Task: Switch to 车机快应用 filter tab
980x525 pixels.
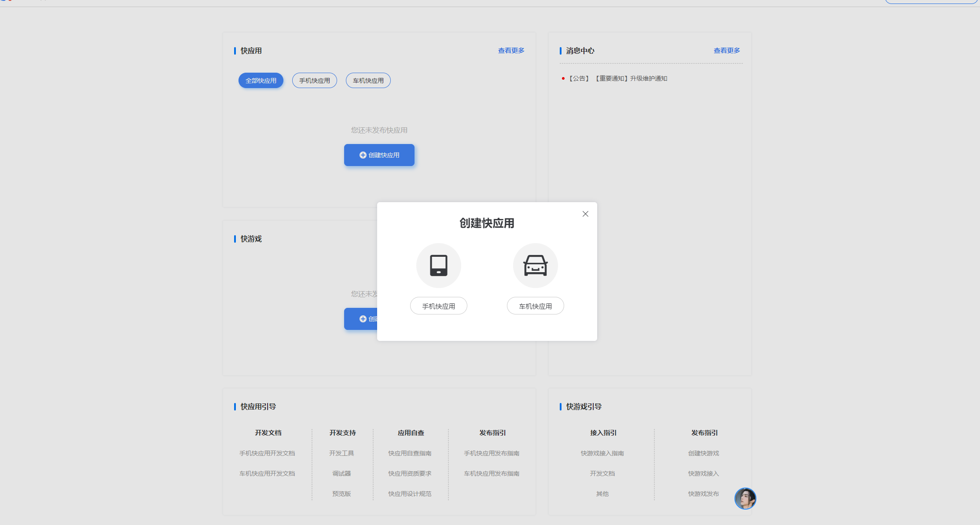Action: [x=368, y=81]
